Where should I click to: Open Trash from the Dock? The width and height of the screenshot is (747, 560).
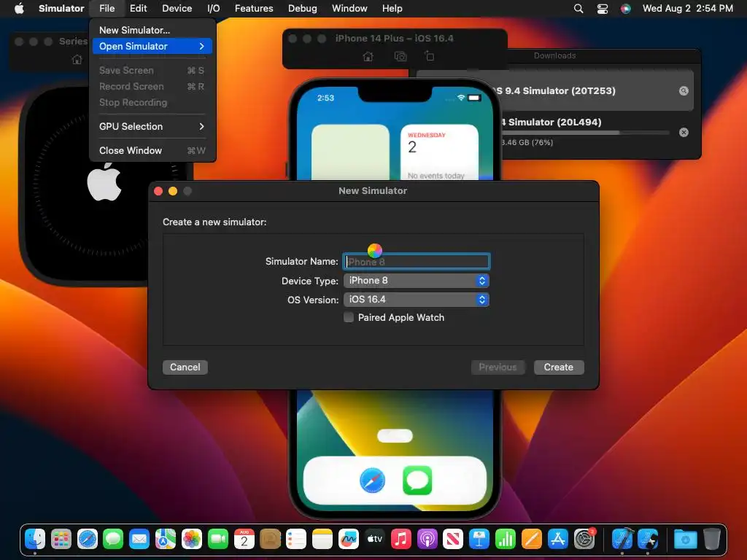click(712, 539)
